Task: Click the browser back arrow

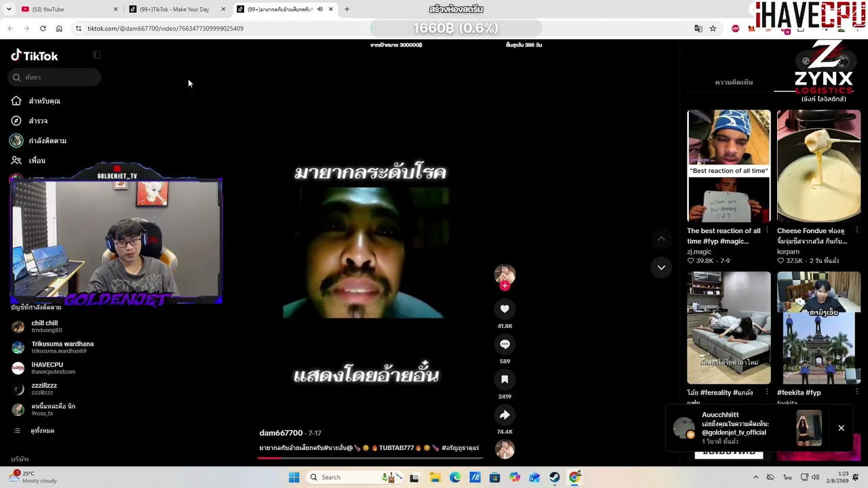Action: click(10, 28)
